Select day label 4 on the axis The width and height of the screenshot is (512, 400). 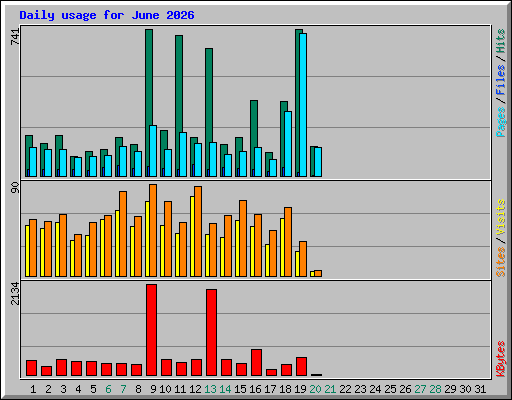coord(78,389)
